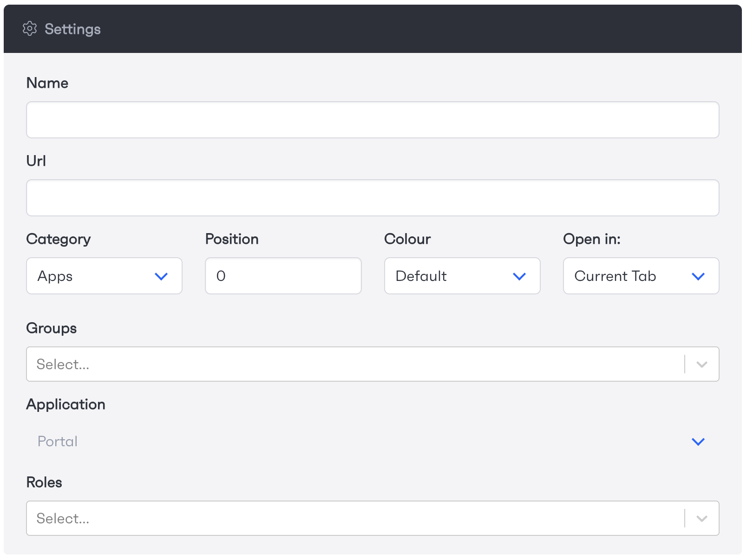Click the Groups label

(52, 328)
